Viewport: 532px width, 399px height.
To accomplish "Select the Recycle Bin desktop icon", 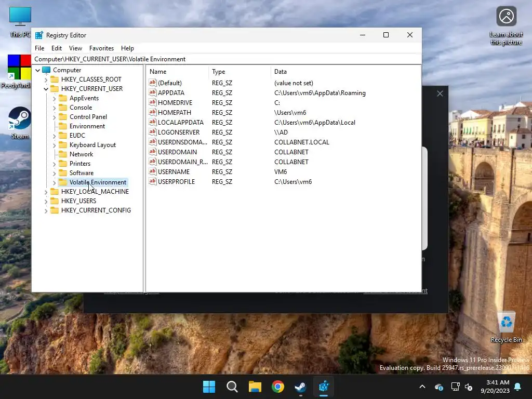I will [506, 327].
